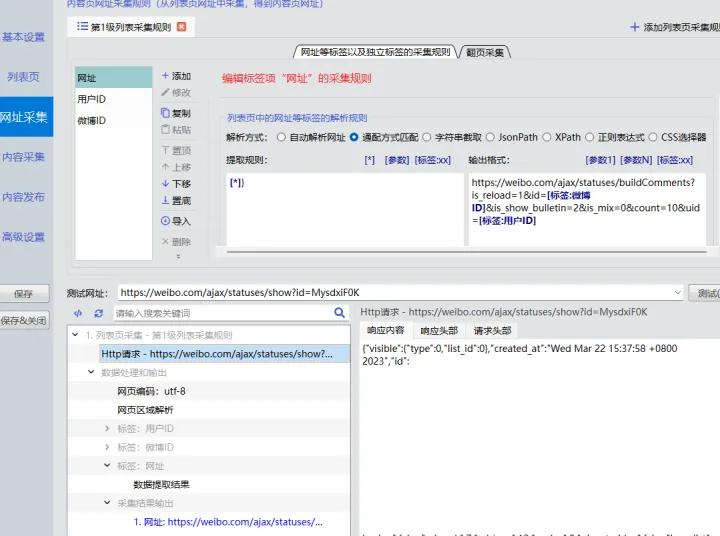Click the 测试 button beside URL
The height and width of the screenshot is (536, 720).
click(705, 293)
